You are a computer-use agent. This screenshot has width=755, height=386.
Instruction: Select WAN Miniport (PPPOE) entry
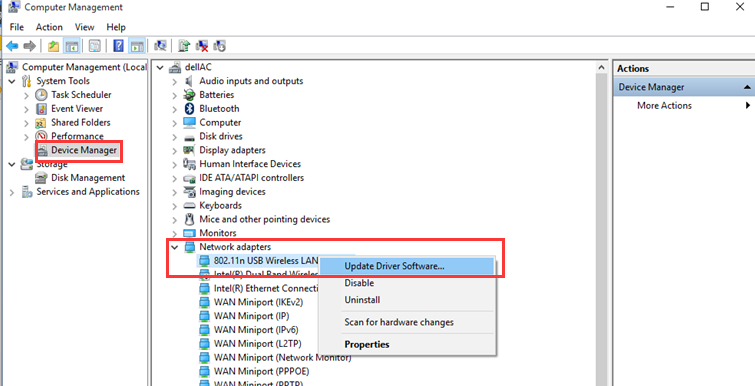pyautogui.click(x=261, y=372)
